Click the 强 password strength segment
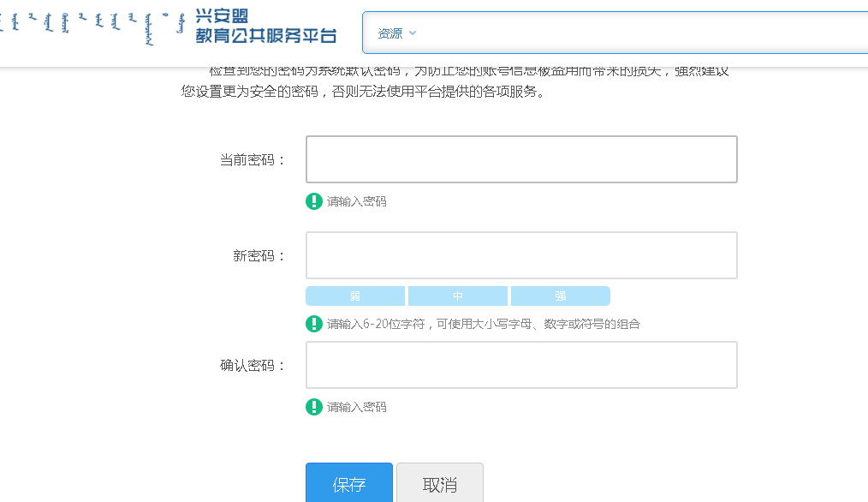The width and height of the screenshot is (868, 502). click(x=561, y=296)
